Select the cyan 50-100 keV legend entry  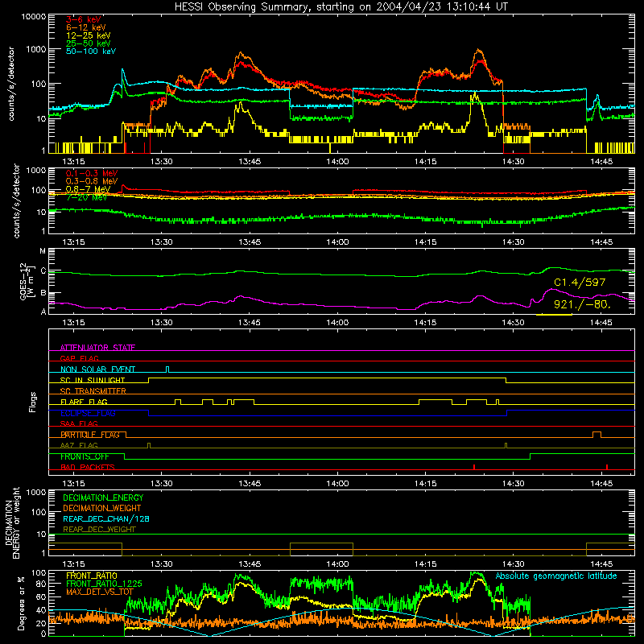click(x=91, y=51)
